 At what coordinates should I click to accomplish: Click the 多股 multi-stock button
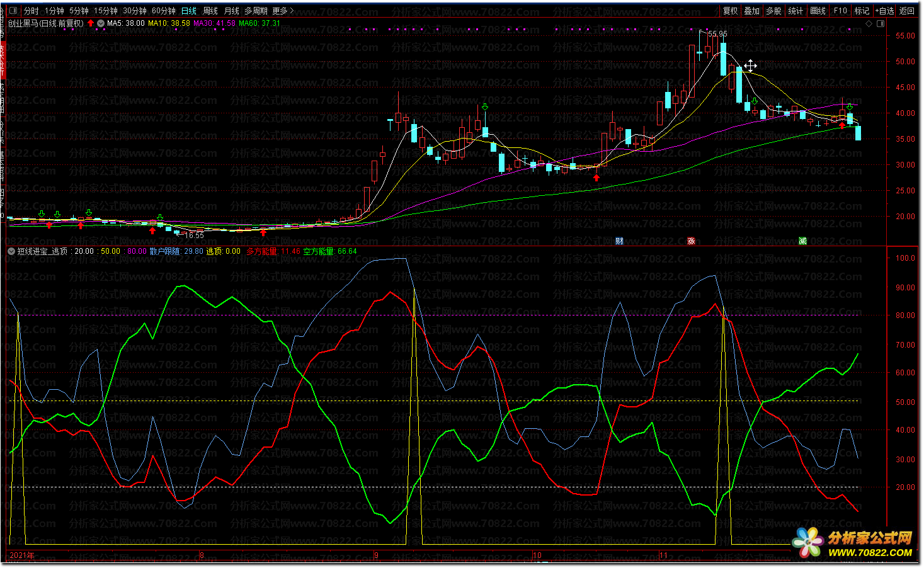(773, 11)
